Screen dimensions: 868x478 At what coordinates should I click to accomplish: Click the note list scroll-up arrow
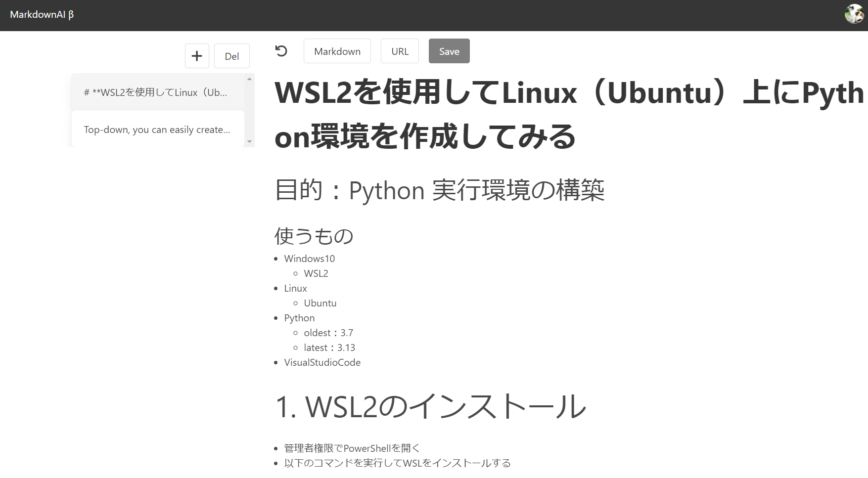point(250,79)
